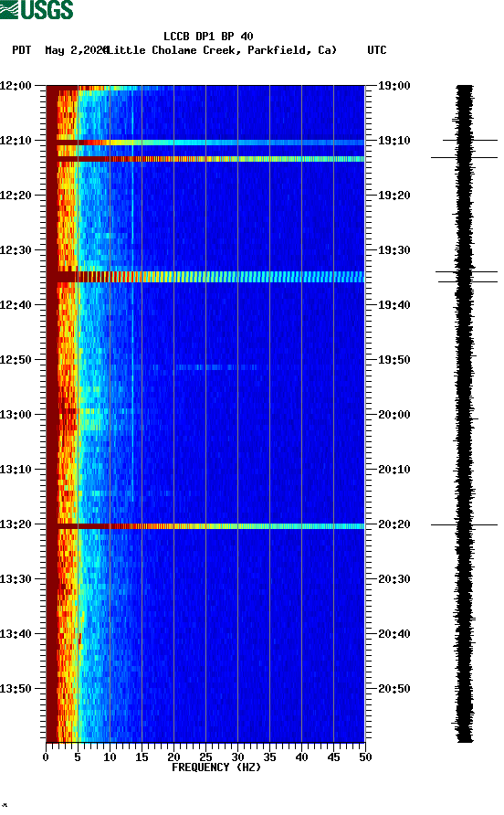Click the seismogram trace spike near 19:34
The height and width of the screenshot is (815, 504).
[x=467, y=272]
